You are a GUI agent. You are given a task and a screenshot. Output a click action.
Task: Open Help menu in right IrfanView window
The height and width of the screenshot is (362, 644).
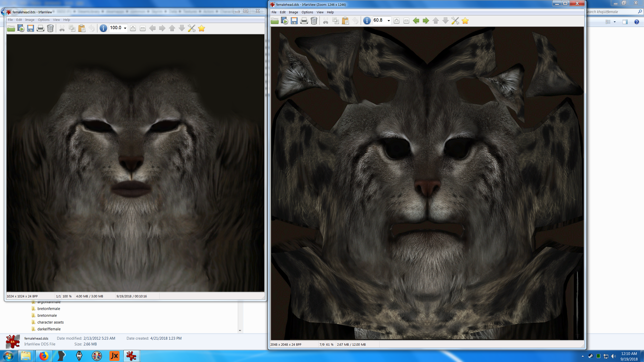pyautogui.click(x=330, y=12)
